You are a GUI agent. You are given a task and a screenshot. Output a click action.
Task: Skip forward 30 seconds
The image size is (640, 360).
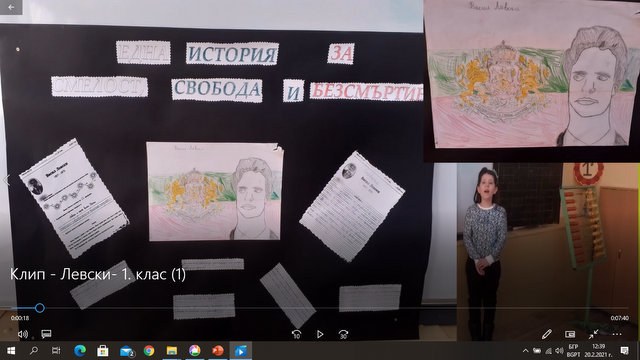click(x=343, y=334)
